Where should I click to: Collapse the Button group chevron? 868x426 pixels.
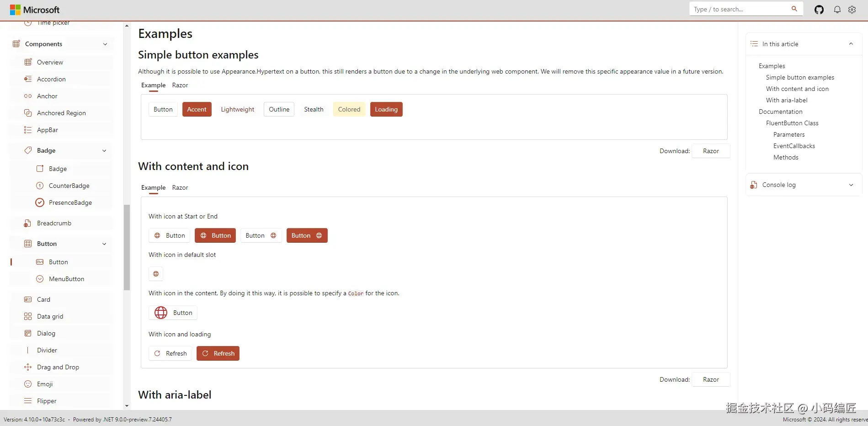104,244
